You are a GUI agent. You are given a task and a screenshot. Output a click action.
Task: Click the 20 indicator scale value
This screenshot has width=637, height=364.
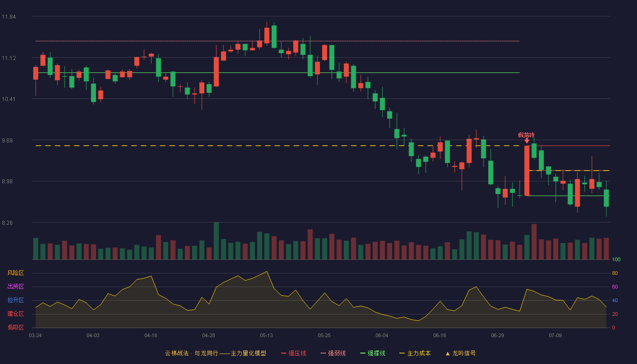click(x=614, y=314)
